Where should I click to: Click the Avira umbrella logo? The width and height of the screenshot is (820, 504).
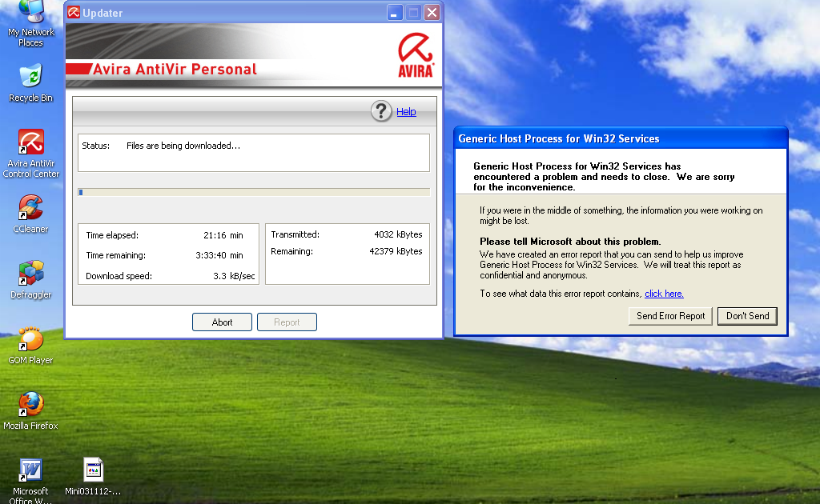(416, 55)
